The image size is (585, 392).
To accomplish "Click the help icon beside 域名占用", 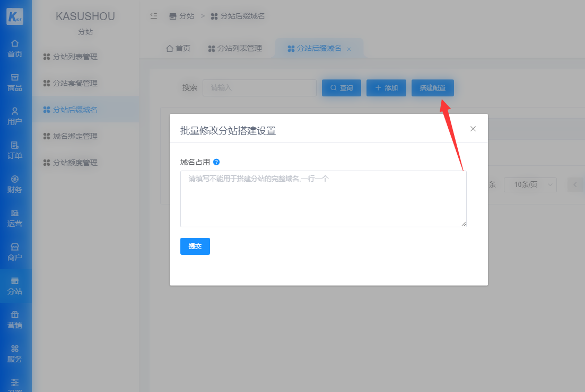I will point(216,162).
